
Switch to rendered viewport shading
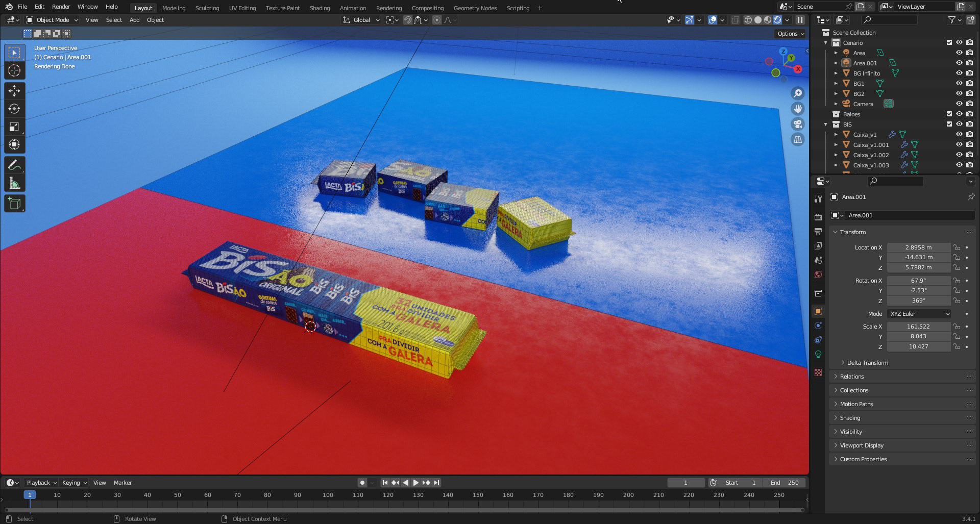(x=777, y=20)
